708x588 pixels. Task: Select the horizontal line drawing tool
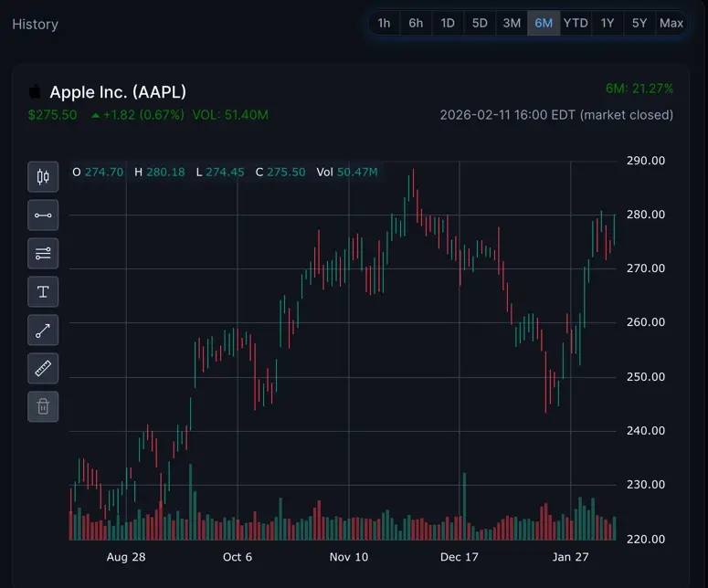pos(43,215)
